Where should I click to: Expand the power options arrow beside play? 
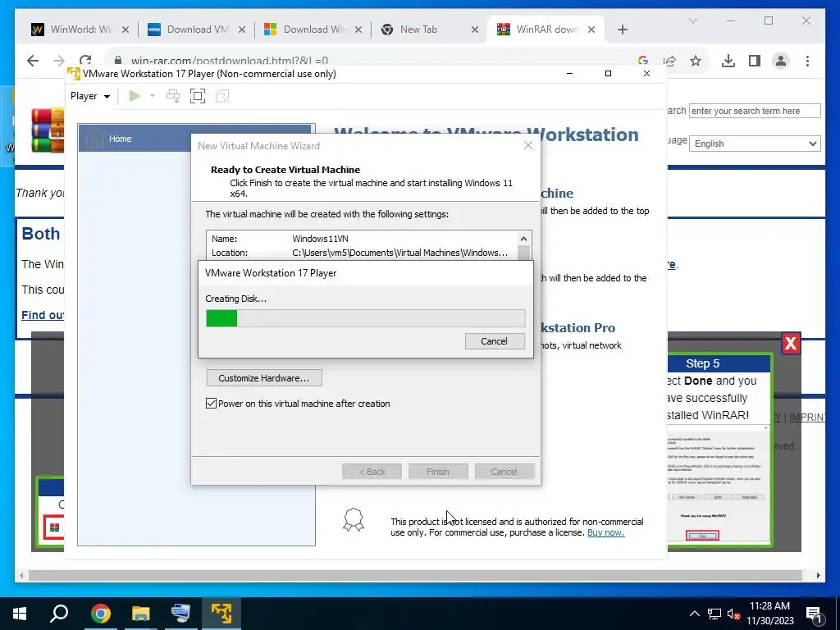pyautogui.click(x=153, y=96)
